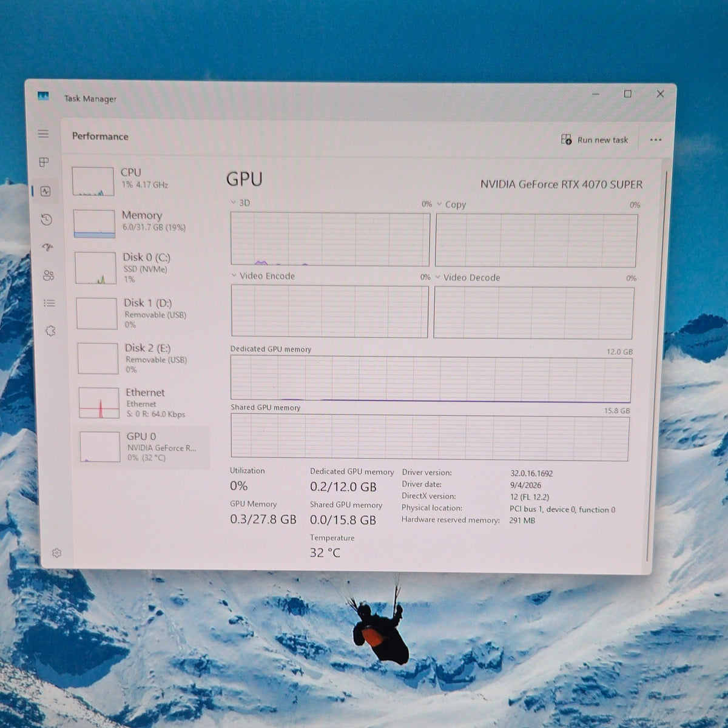Click DirectX version value 12 (FL 12.2)
Image resolution: width=728 pixels, height=728 pixels.
(x=530, y=497)
